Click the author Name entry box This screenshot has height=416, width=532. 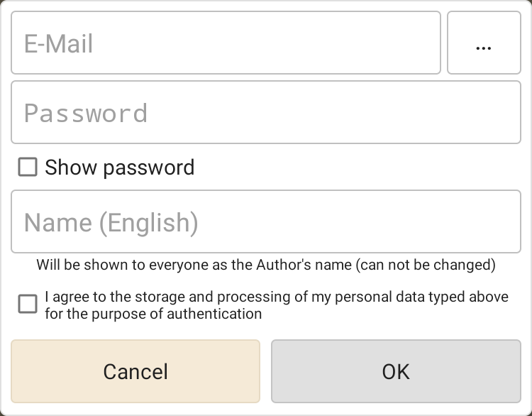pos(266,222)
